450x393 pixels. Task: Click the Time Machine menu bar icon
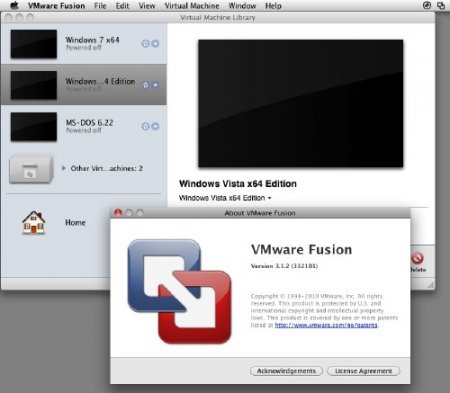coord(427,5)
